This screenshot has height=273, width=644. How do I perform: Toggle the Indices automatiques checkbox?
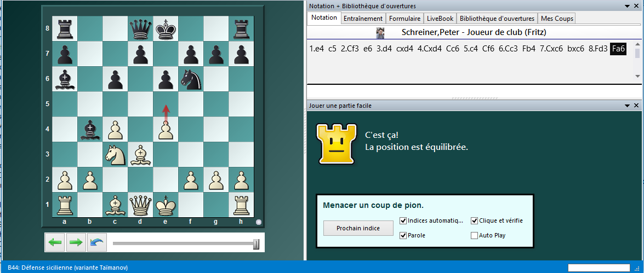(403, 220)
